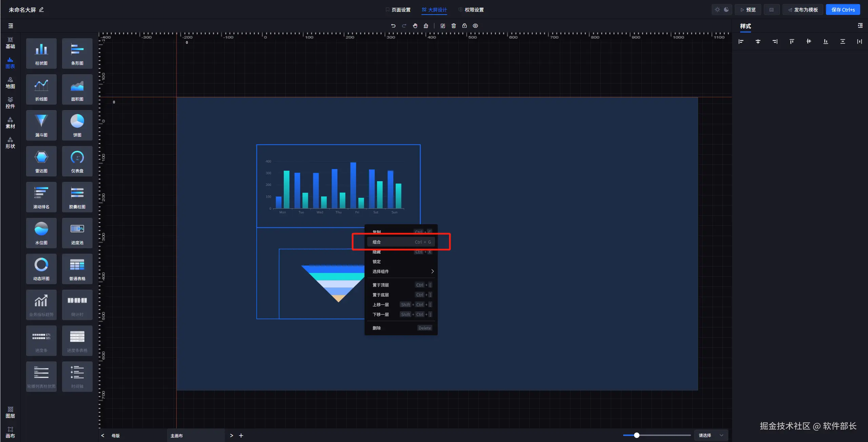This screenshot has width=868, height=442.
Task: Click the 发布为模板 button
Action: click(803, 10)
